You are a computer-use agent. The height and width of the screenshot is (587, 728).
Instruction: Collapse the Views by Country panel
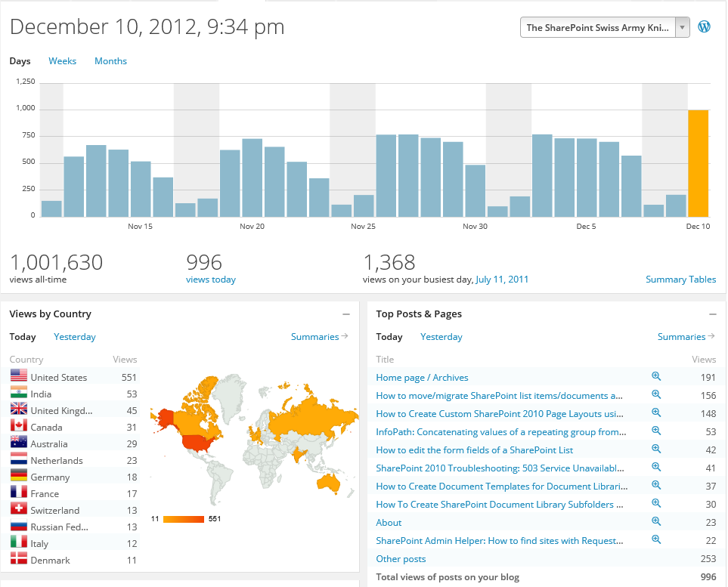click(346, 314)
